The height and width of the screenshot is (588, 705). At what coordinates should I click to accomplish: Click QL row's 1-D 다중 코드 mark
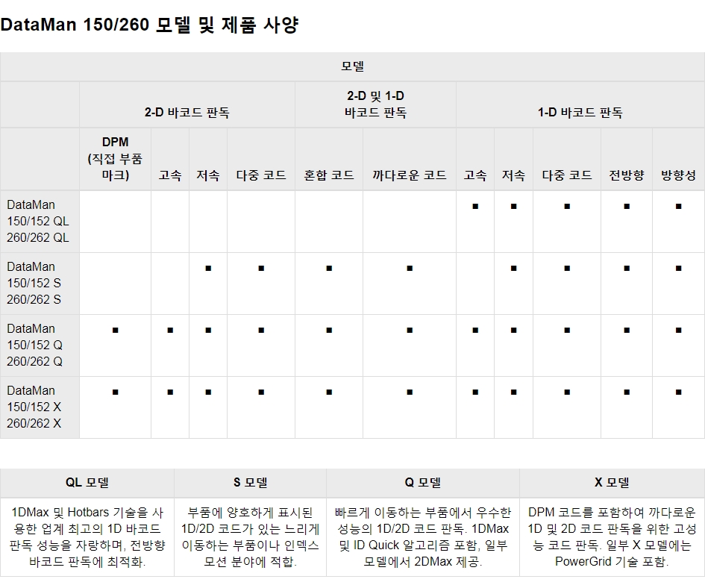(x=567, y=207)
